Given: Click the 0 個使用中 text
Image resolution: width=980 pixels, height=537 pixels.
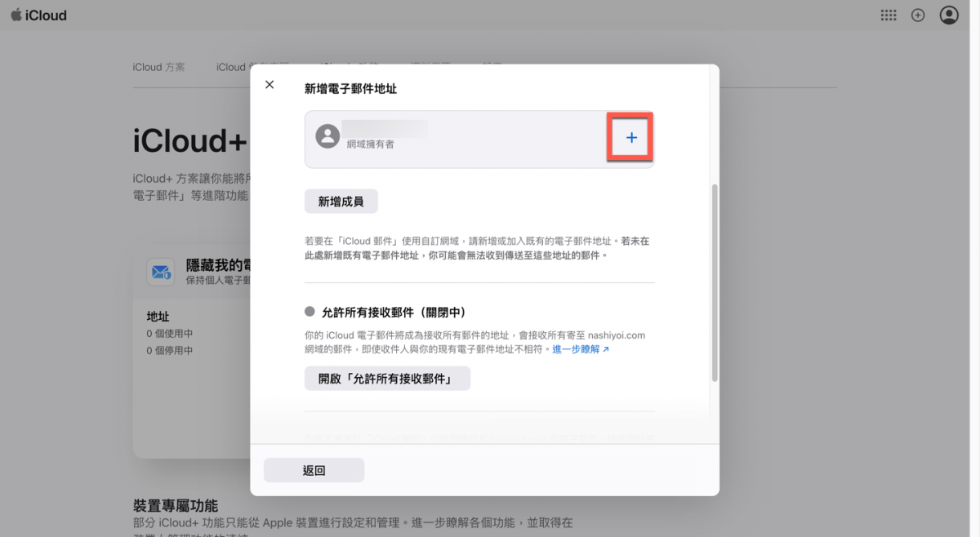Looking at the screenshot, I should (x=170, y=334).
